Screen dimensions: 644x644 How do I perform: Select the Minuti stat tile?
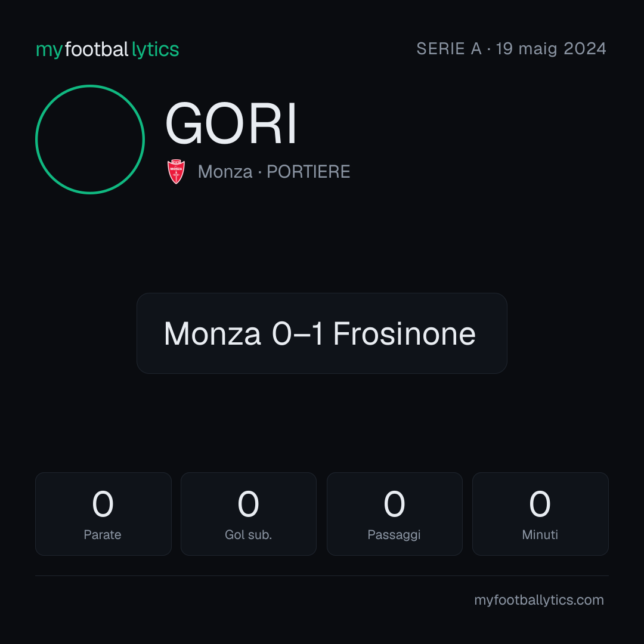(x=540, y=514)
